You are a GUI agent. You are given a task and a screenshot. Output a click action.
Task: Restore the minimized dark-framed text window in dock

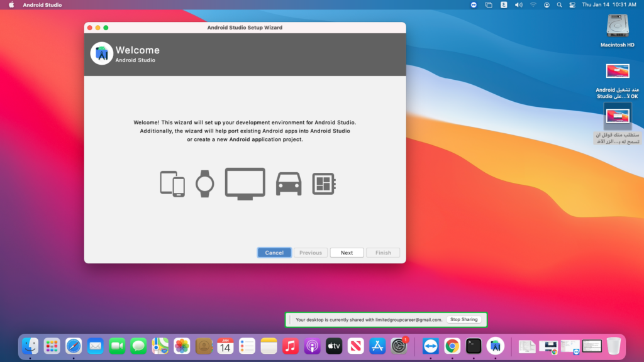592,346
